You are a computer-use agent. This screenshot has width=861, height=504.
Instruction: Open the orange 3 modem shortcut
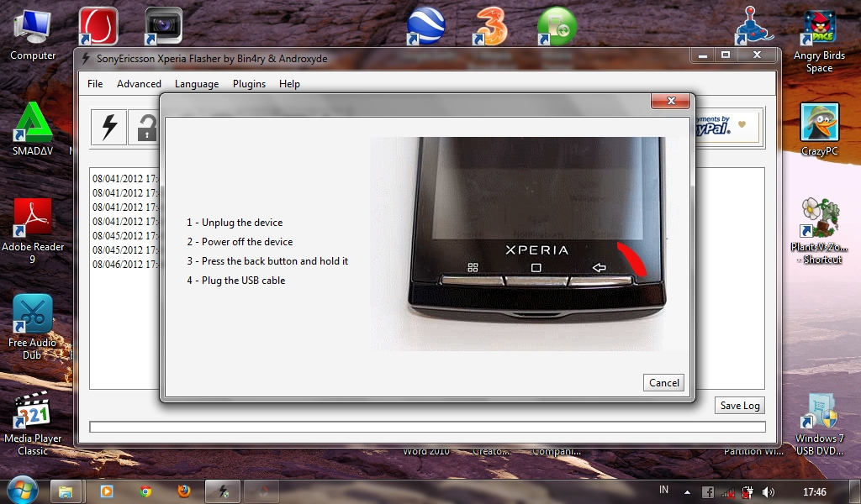click(x=490, y=26)
